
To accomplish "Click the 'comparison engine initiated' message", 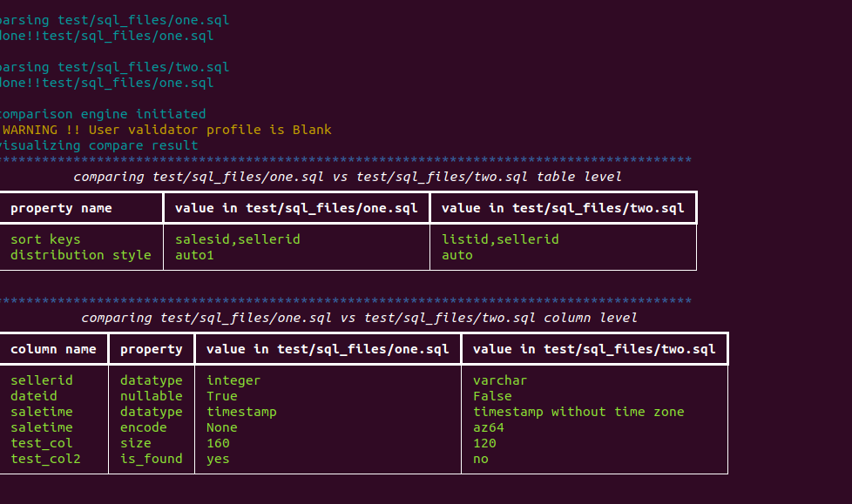I will (x=103, y=114).
